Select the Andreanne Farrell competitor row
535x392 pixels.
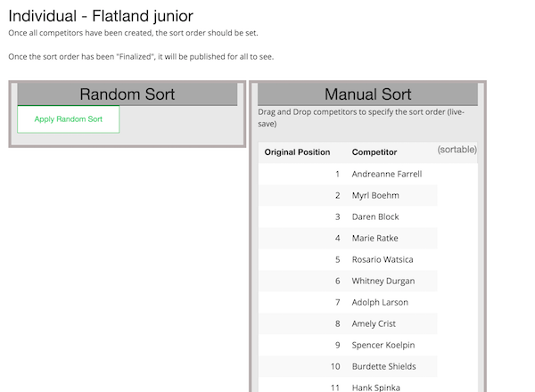click(x=386, y=174)
